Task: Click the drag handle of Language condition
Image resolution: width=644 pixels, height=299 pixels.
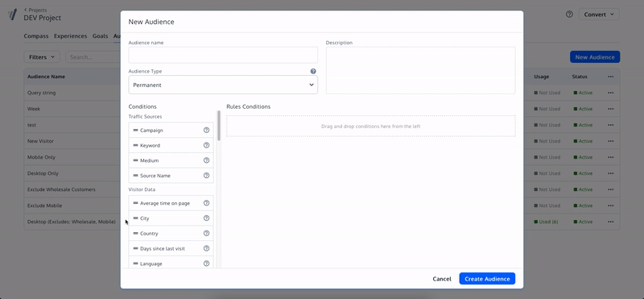Action: [x=135, y=264]
